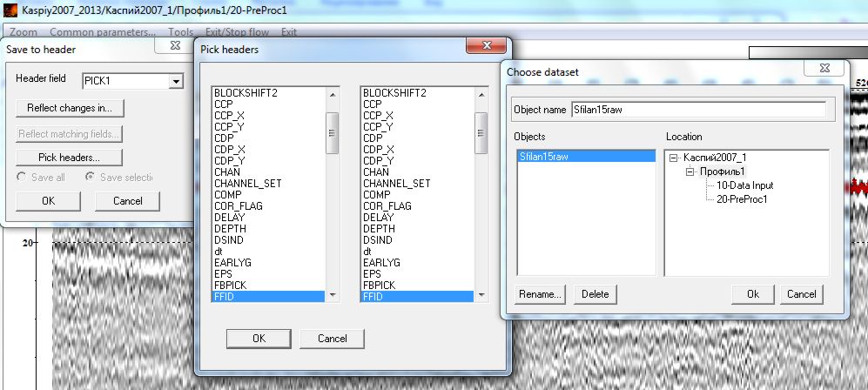This screenshot has width=868, height=390.
Task: Click right header list scroll-down arrow
Action: point(481,295)
